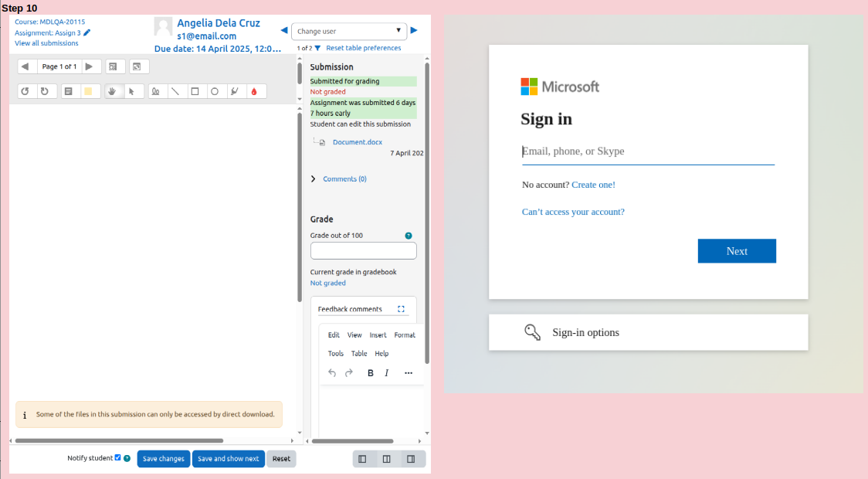The image size is (868, 479).
Task: Select the rectangle tool
Action: 195,91
